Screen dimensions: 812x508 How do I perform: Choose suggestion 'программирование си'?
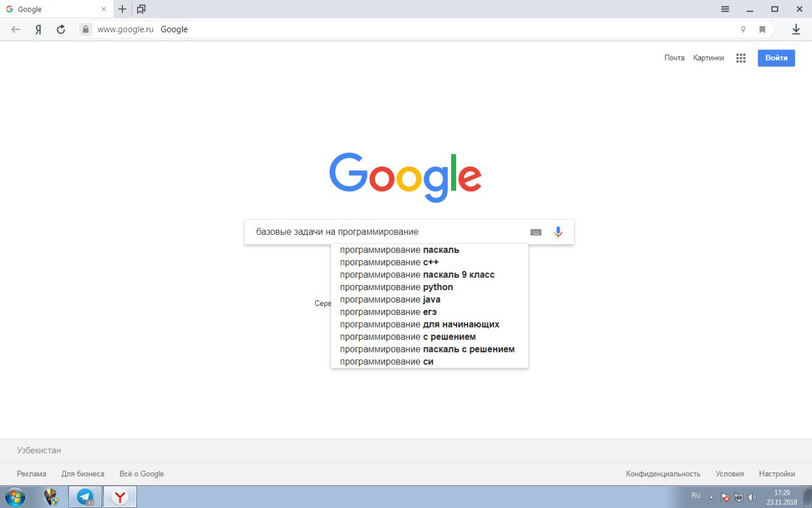[429, 361]
